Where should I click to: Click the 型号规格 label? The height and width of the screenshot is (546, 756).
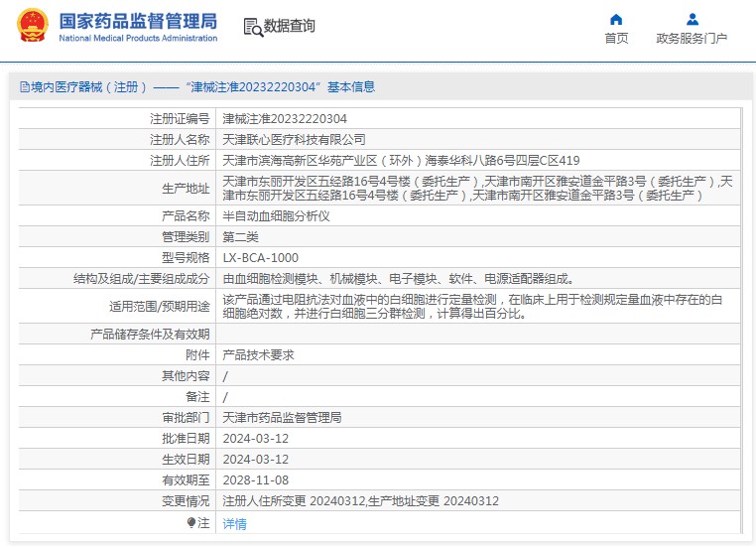[186, 257]
